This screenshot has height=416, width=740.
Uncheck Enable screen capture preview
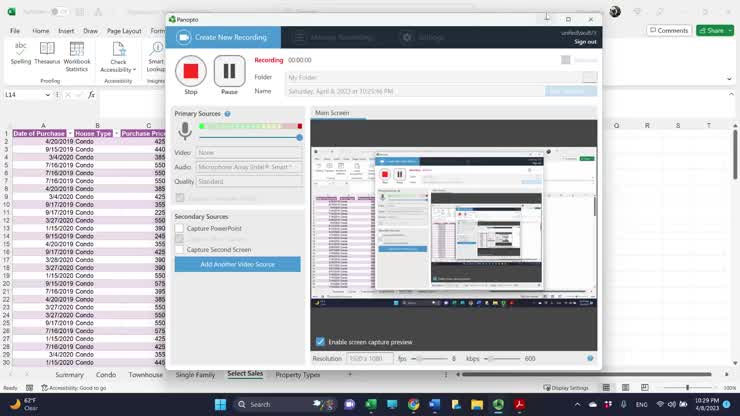tap(320, 341)
